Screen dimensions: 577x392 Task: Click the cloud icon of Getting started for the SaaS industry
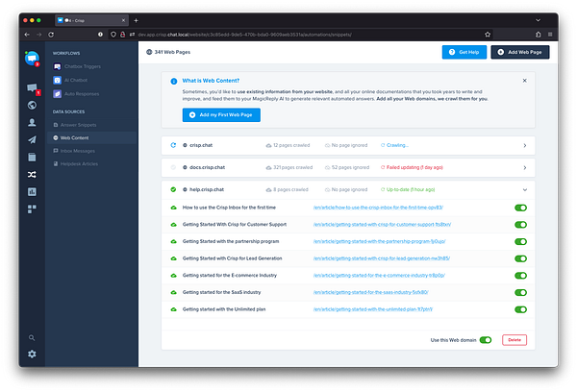[173, 292]
